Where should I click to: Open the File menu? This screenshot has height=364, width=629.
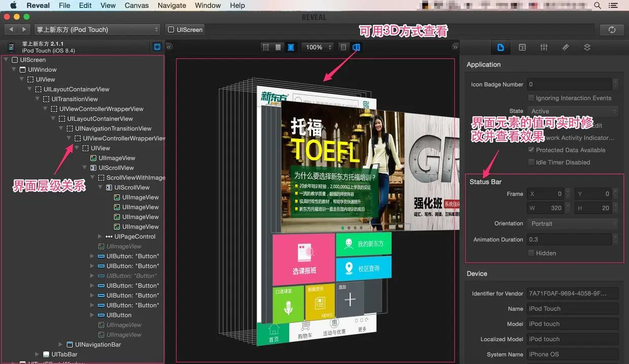[64, 6]
